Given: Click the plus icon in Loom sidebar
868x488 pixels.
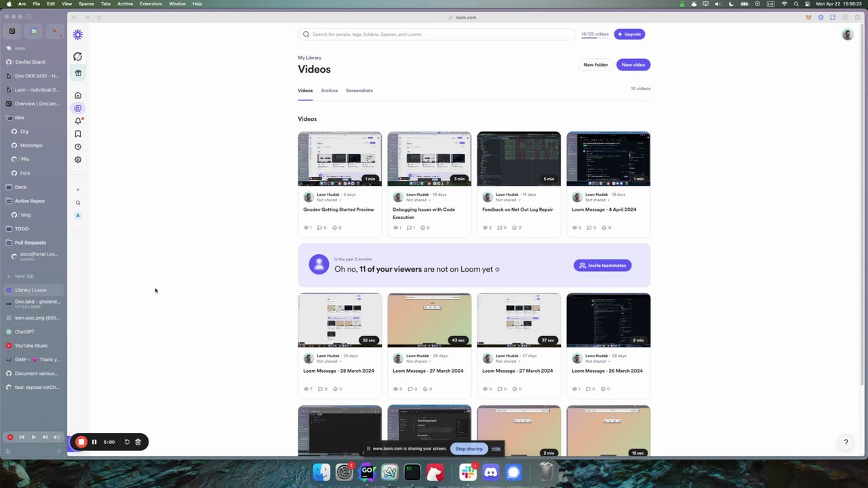Looking at the screenshot, I should (78, 190).
